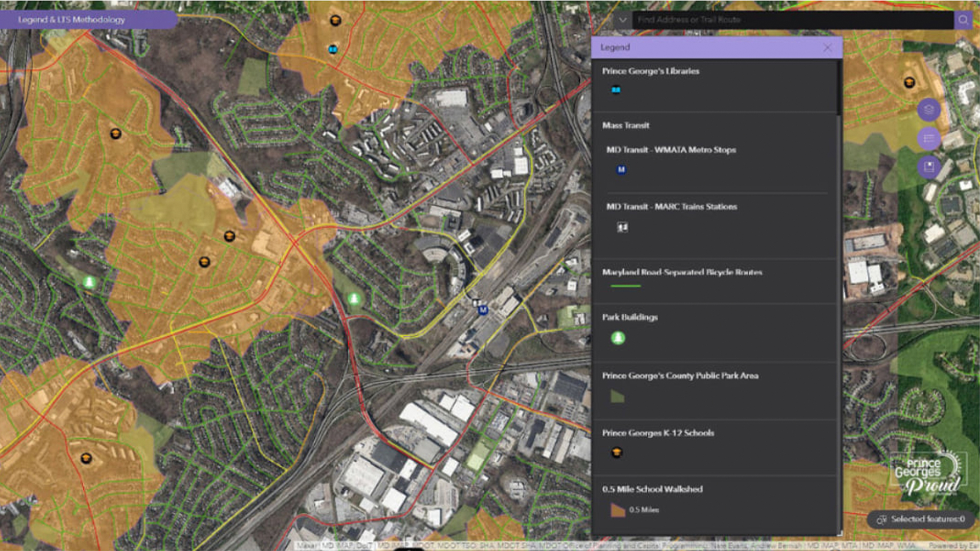Click the Selected features:0 button
This screenshot has height=551, width=980.
927,519
